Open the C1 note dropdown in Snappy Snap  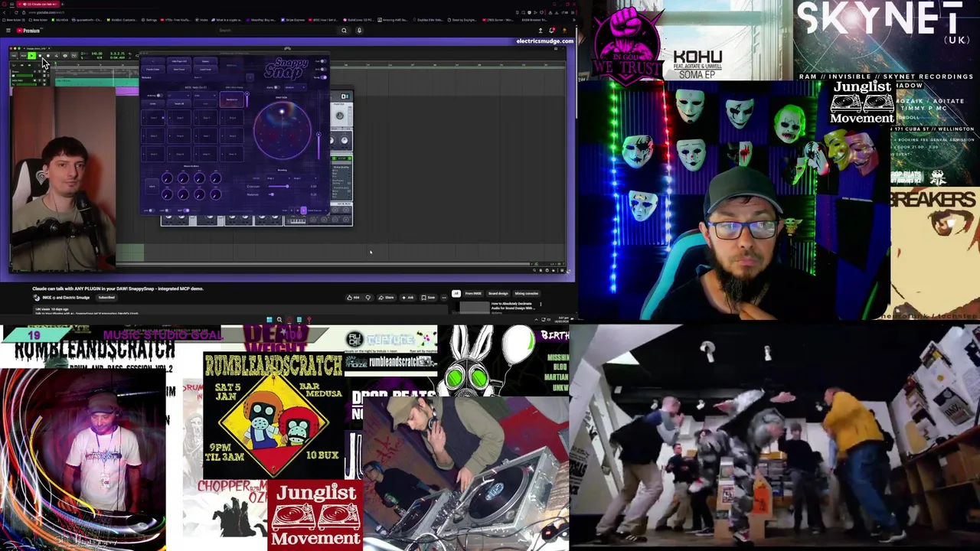179,96
